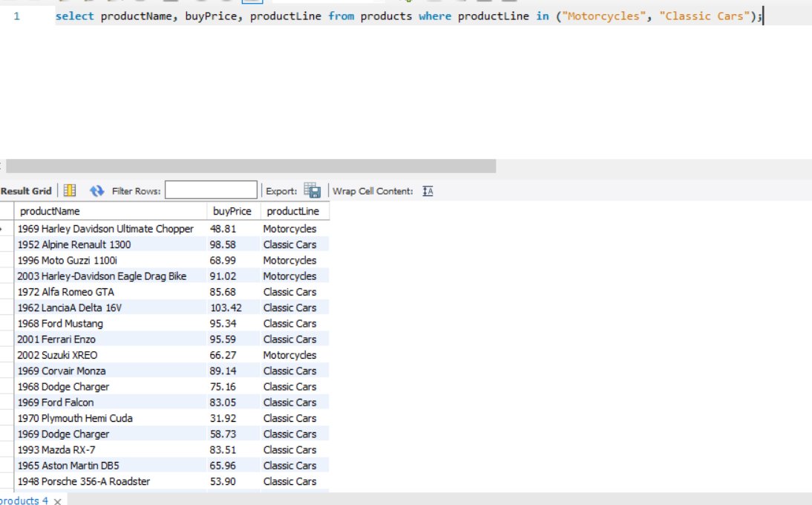Sort by the productLine column header
This screenshot has height=505, width=812.
click(294, 212)
